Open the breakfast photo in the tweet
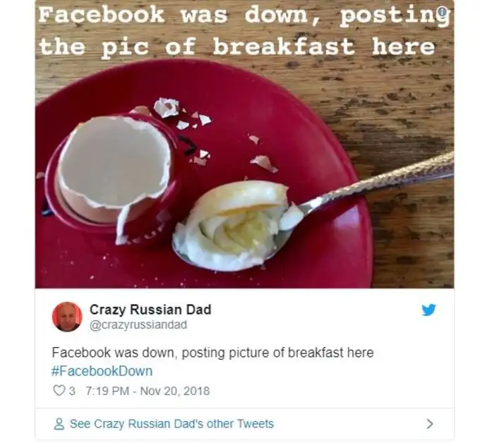This screenshot has height=448, width=480. pyautogui.click(x=245, y=144)
